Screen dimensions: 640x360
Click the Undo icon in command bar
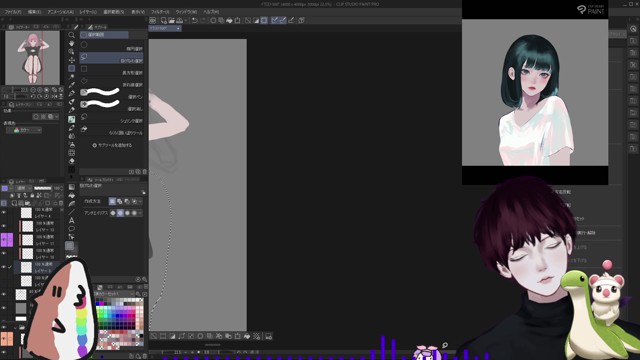click(x=195, y=20)
